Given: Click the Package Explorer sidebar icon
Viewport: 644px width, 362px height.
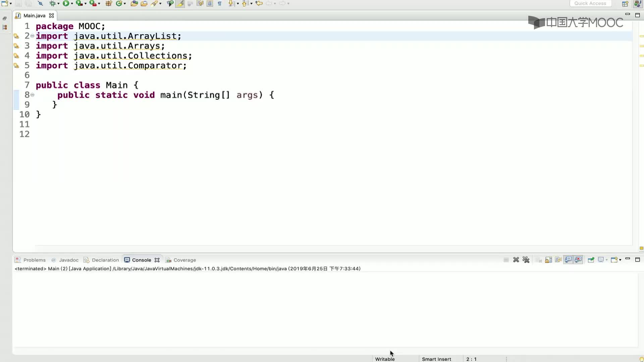Looking at the screenshot, I should point(5,27).
